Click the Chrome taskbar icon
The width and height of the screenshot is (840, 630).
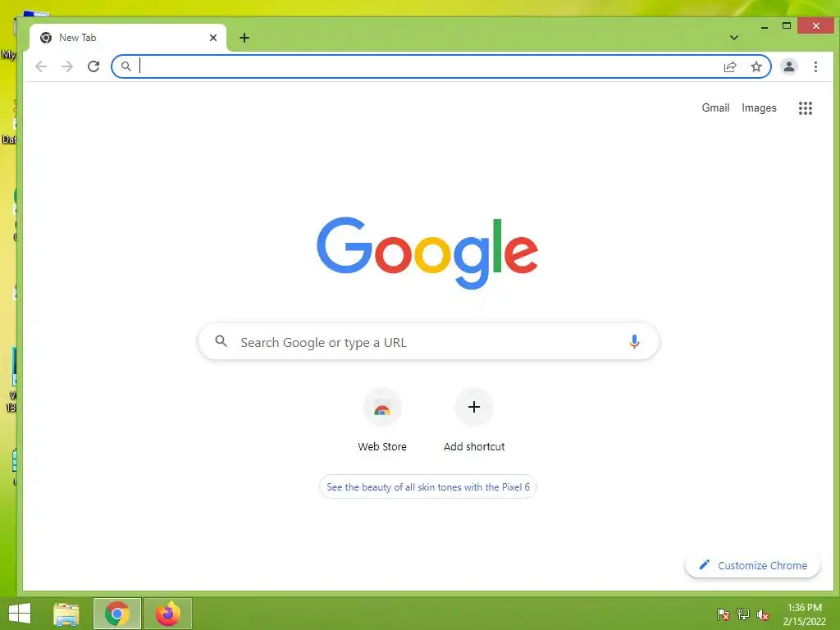(117, 614)
